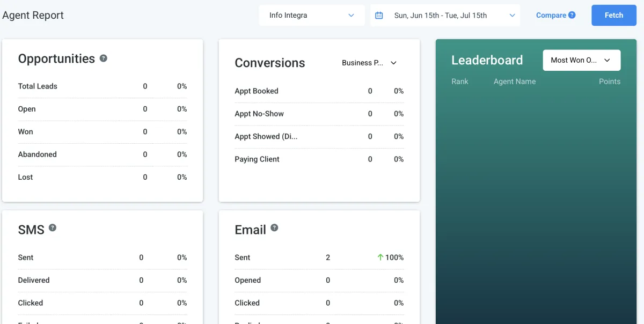Click the SMS Sent row label
The width and height of the screenshot is (644, 324).
pos(26,257)
